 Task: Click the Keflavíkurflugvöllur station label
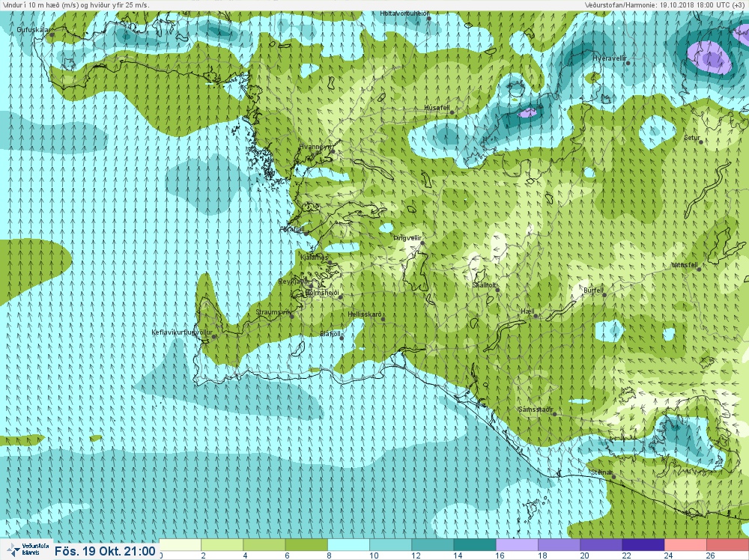182,332
